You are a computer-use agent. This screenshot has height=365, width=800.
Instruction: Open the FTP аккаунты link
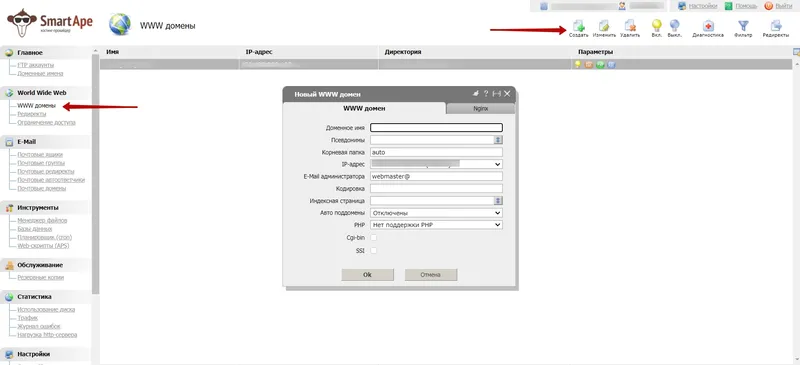(x=36, y=65)
